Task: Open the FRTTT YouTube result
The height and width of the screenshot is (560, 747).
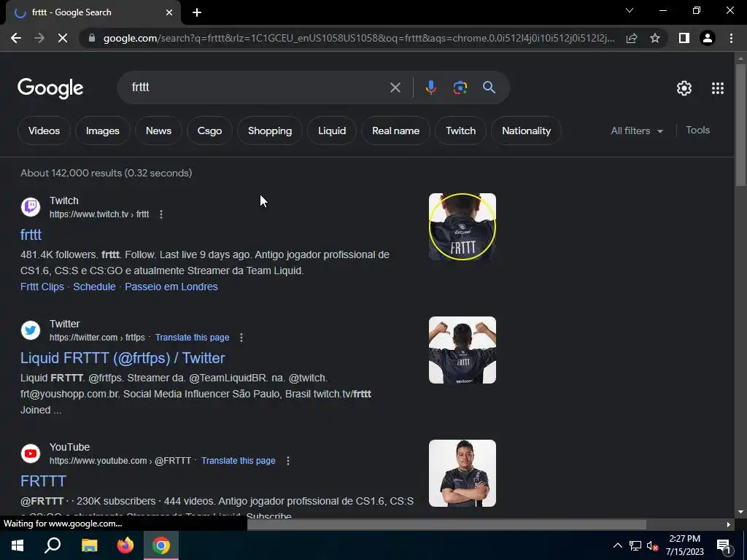Action: (x=43, y=481)
